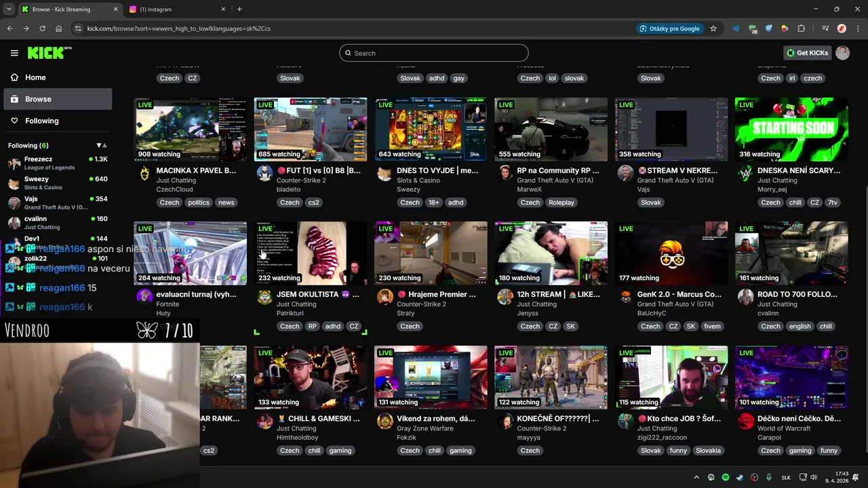Click the Get KICKs button
The image size is (868, 488).
(x=807, y=53)
